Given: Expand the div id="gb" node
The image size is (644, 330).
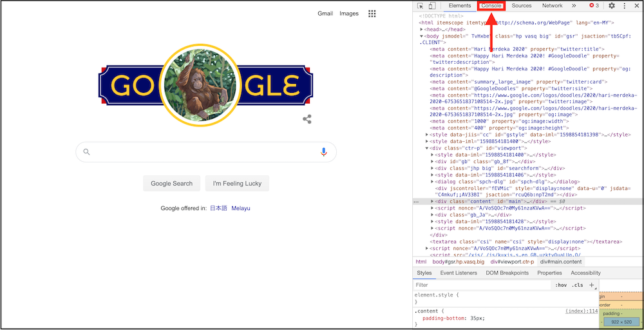Looking at the screenshot, I should tap(432, 162).
